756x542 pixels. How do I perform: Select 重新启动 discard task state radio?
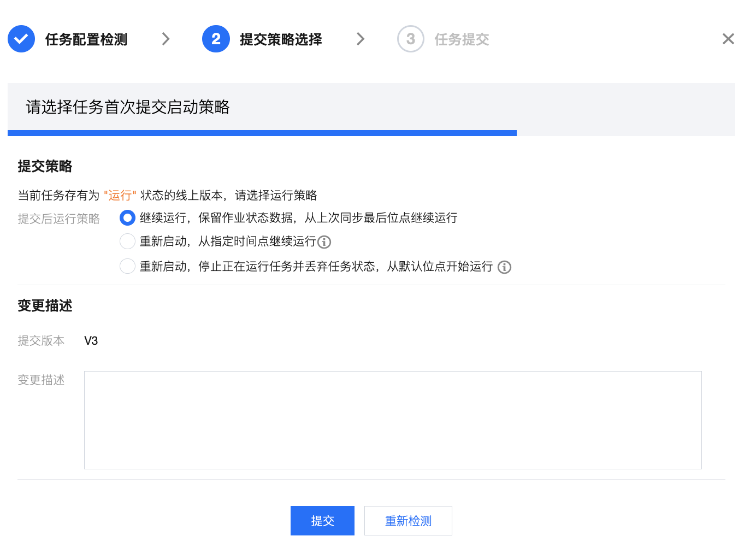127,267
